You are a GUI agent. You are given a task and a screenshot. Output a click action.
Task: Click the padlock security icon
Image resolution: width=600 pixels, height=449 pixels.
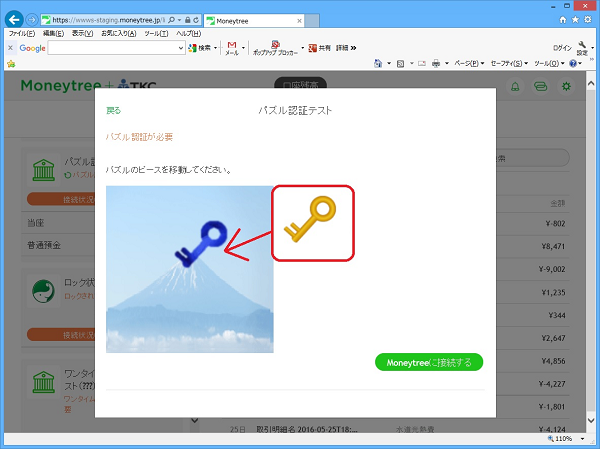[188, 20]
